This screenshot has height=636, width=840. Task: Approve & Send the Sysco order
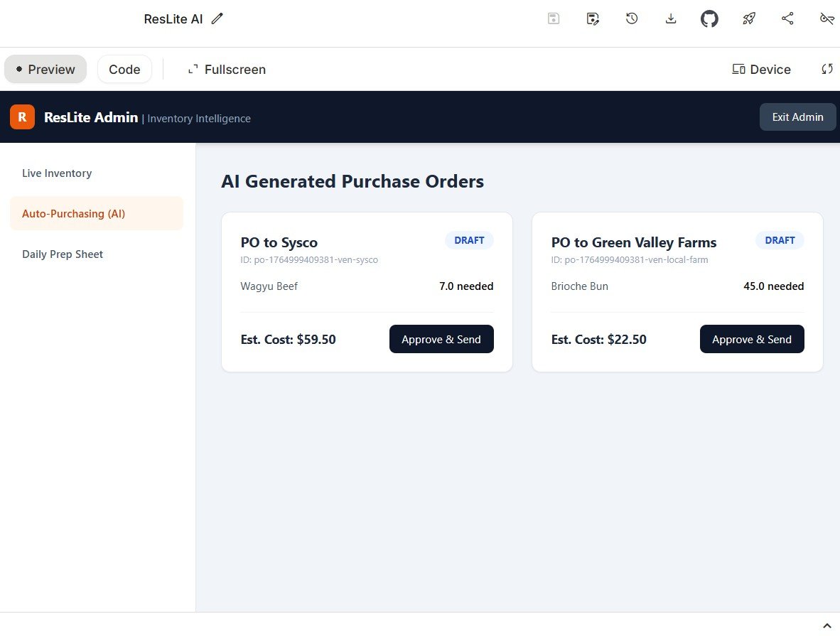pyautogui.click(x=441, y=339)
